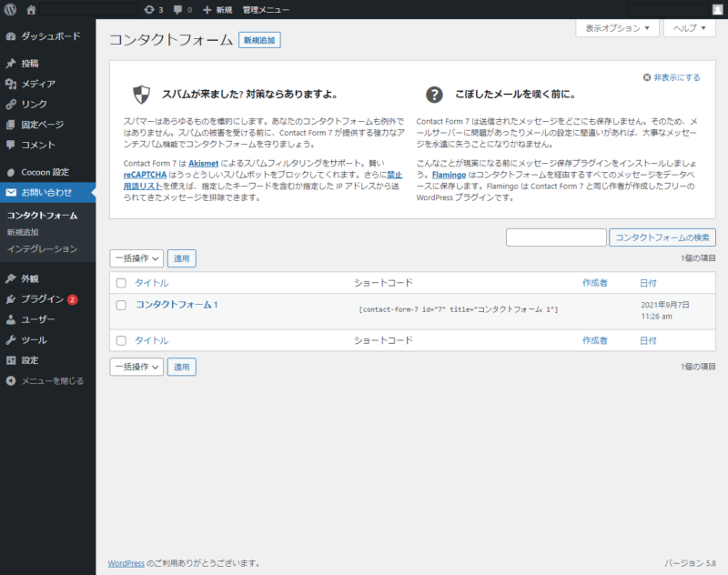728x575 pixels.
Task: Open the WordPress logo menu
Action: 10,9
